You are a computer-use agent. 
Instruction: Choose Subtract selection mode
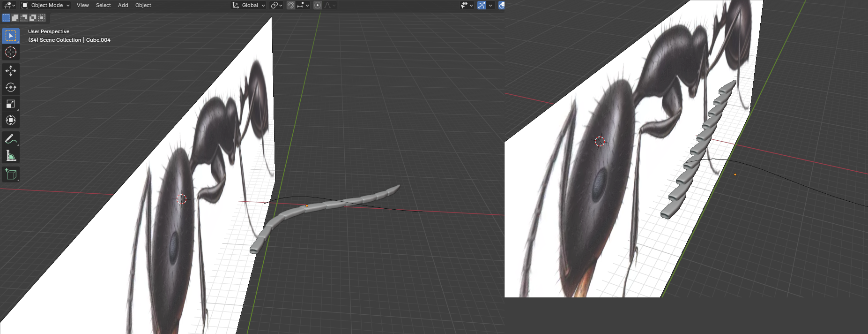pos(24,18)
